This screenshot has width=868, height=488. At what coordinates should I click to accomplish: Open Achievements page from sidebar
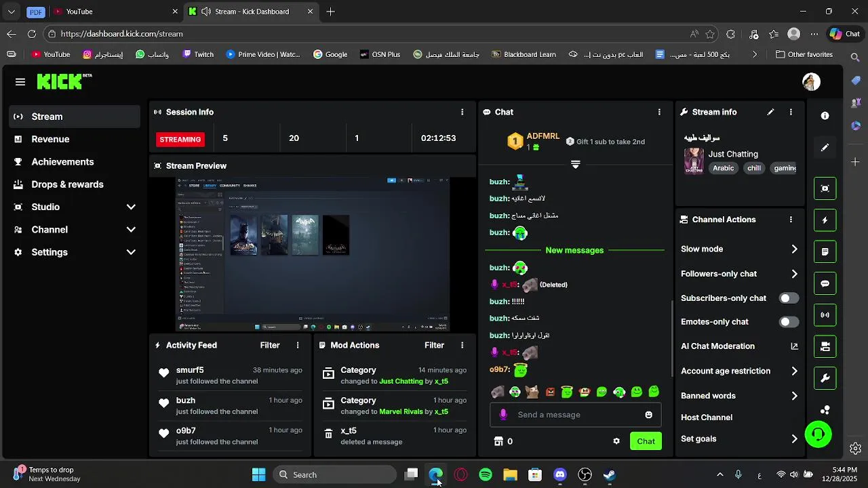(75, 162)
